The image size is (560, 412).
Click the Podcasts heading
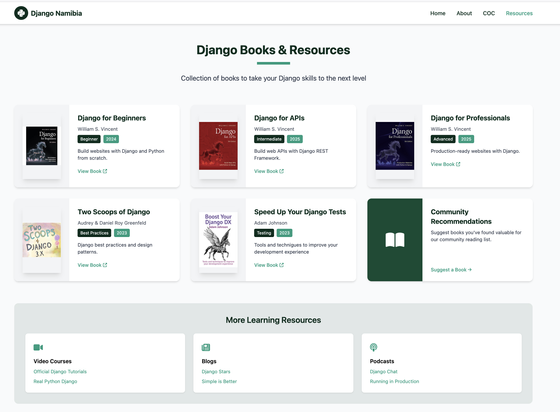point(382,361)
